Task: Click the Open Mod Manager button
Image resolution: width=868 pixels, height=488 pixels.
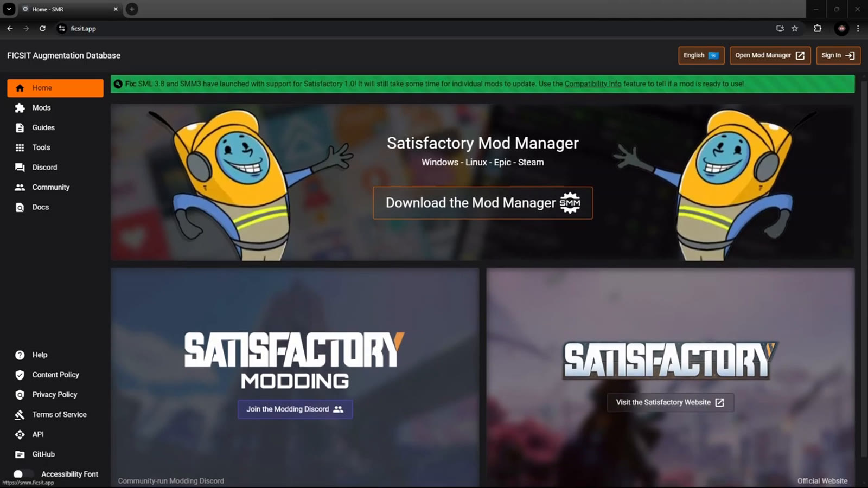Action: (770, 55)
